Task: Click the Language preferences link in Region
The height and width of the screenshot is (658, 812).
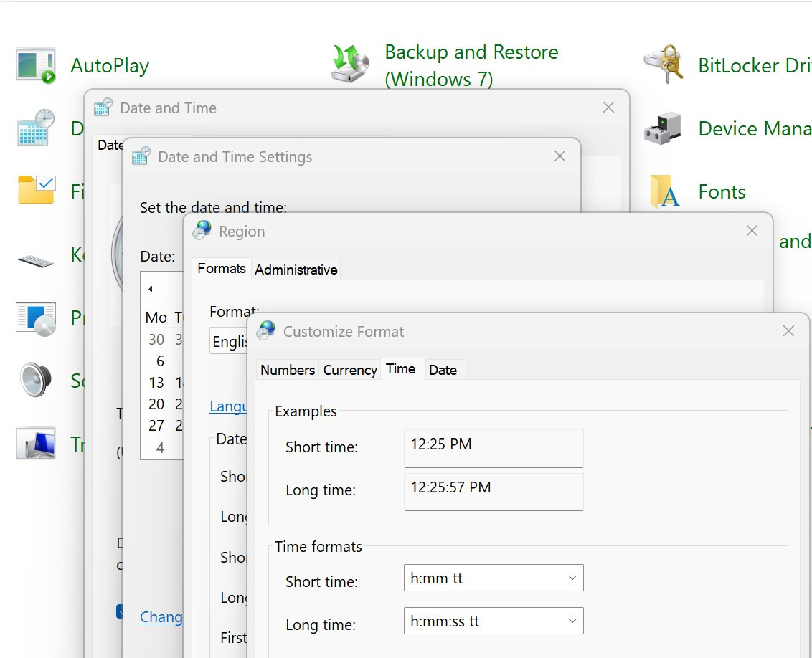Action: tap(228, 406)
